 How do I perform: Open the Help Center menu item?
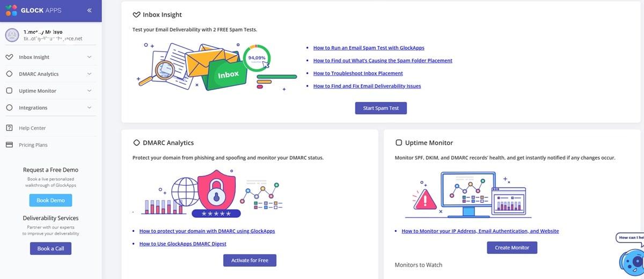32,128
